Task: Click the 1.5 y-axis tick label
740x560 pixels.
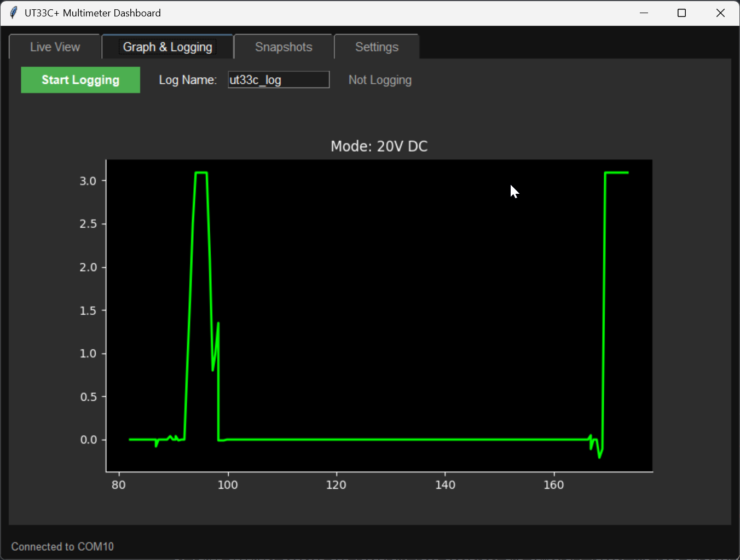Action: click(x=88, y=310)
